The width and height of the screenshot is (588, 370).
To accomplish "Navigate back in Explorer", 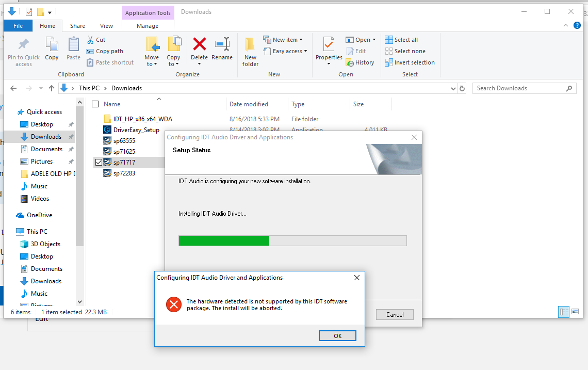I will 13,88.
